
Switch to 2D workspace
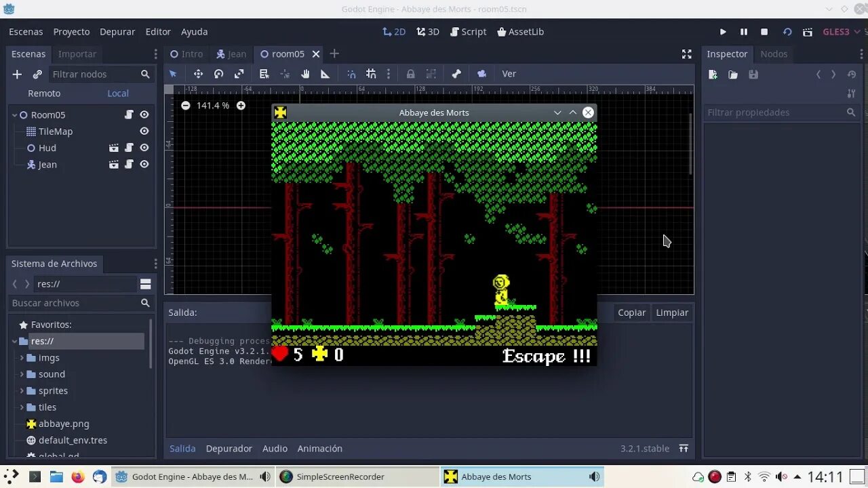394,32
